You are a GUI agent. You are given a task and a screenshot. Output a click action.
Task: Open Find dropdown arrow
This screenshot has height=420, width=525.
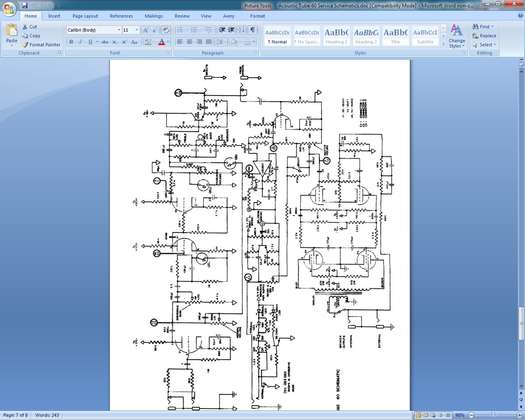coord(493,27)
